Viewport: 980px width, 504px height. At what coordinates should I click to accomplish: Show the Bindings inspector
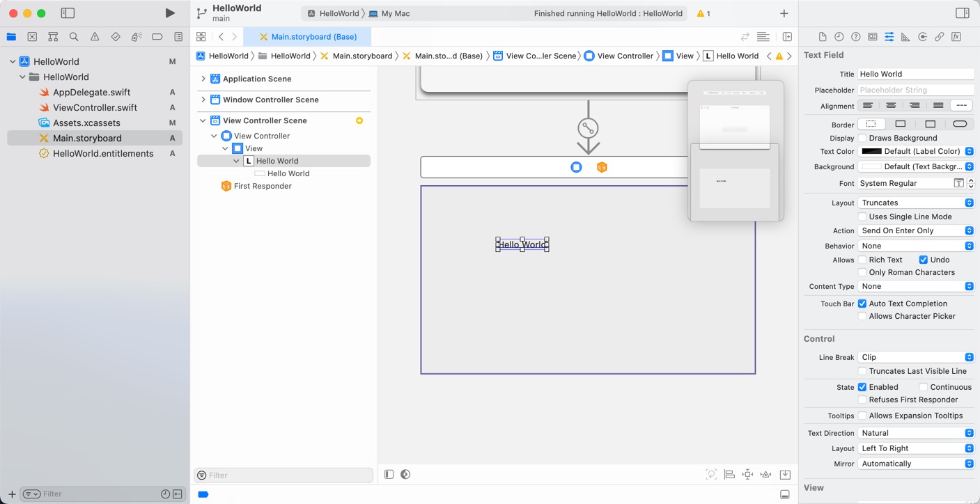(x=939, y=37)
